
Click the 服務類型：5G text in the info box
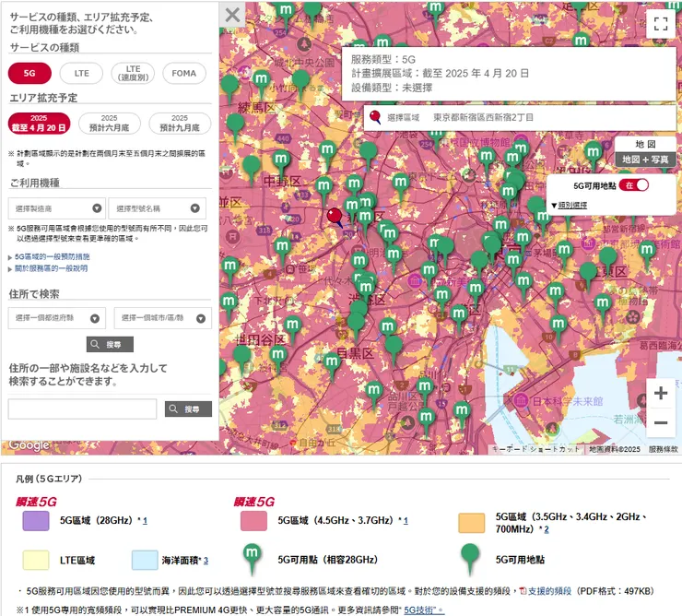click(382, 59)
